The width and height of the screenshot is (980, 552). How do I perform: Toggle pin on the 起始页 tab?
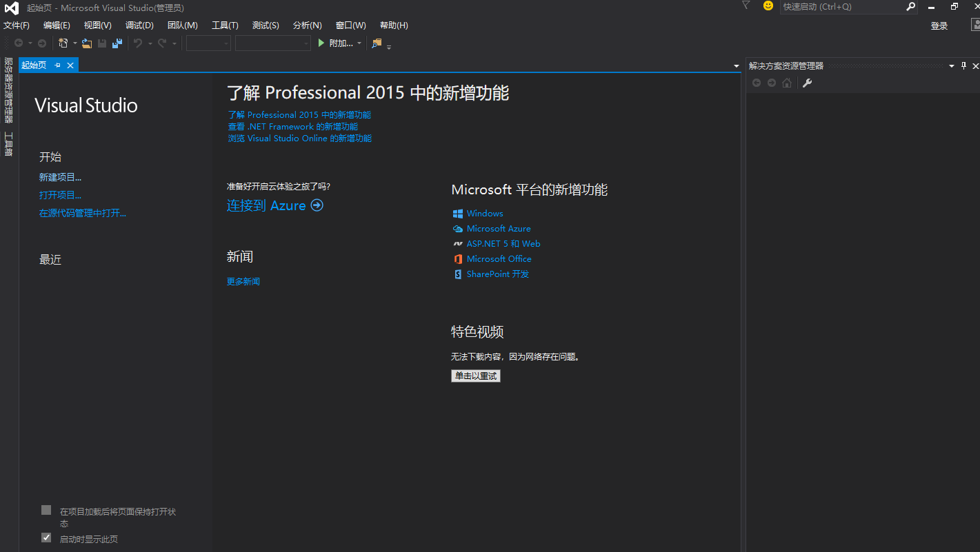pos(58,65)
